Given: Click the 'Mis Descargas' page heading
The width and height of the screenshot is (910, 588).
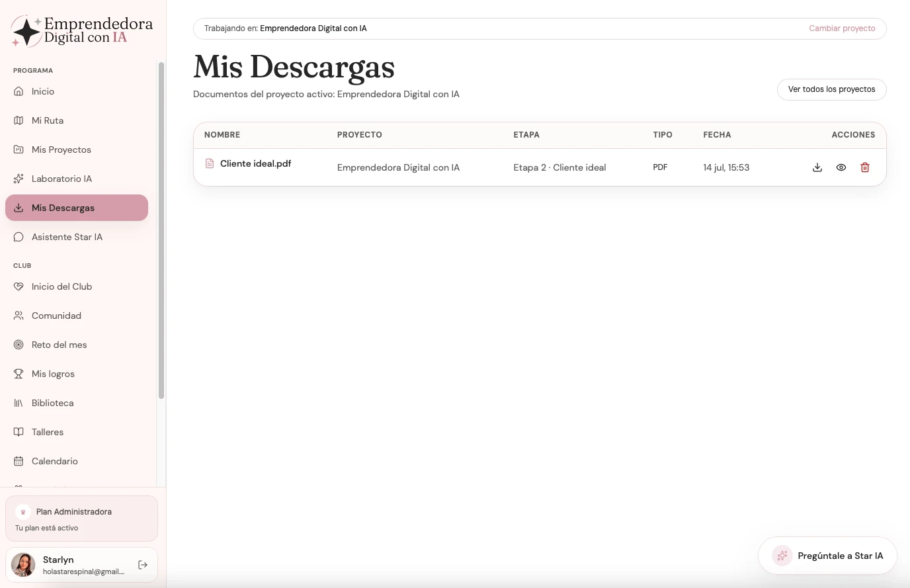Looking at the screenshot, I should [x=294, y=67].
